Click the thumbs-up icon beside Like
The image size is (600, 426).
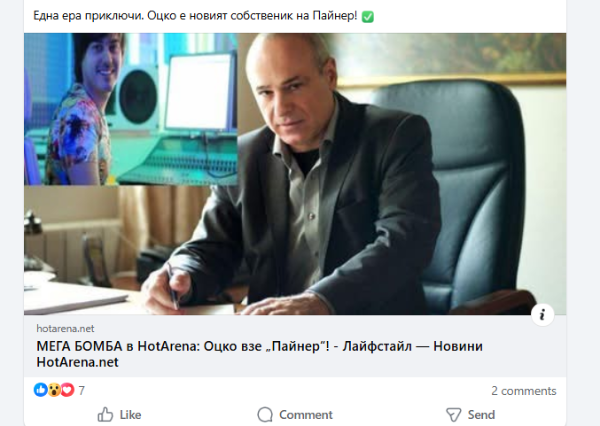(105, 415)
